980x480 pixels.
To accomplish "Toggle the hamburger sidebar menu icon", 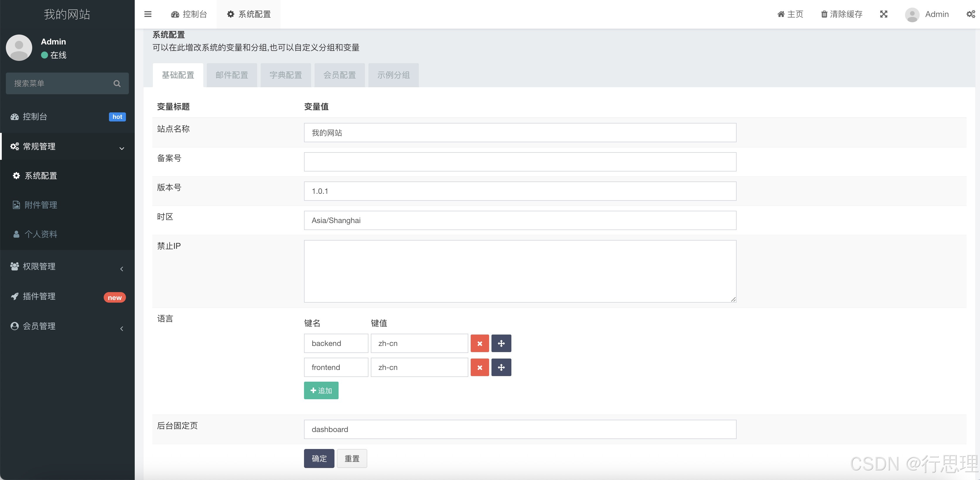I will click(148, 14).
